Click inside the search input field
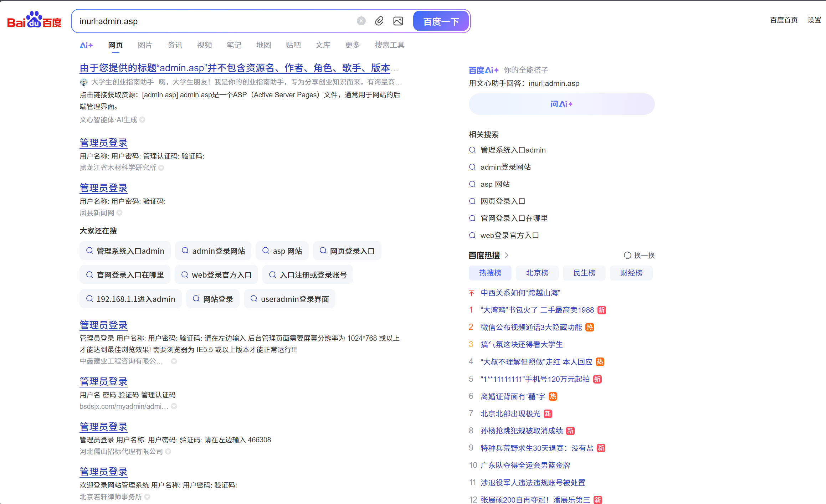 tap(214, 21)
